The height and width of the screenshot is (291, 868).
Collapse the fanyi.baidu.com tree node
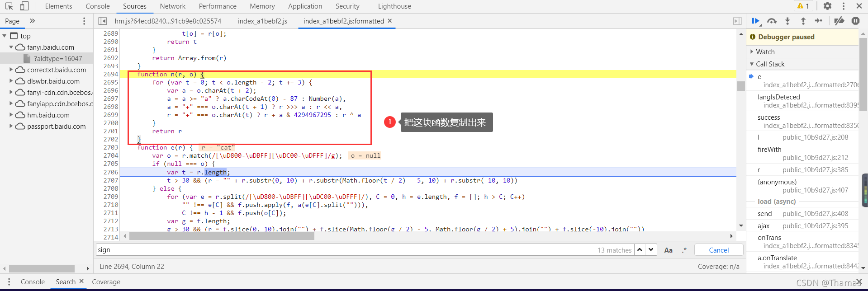coord(11,47)
